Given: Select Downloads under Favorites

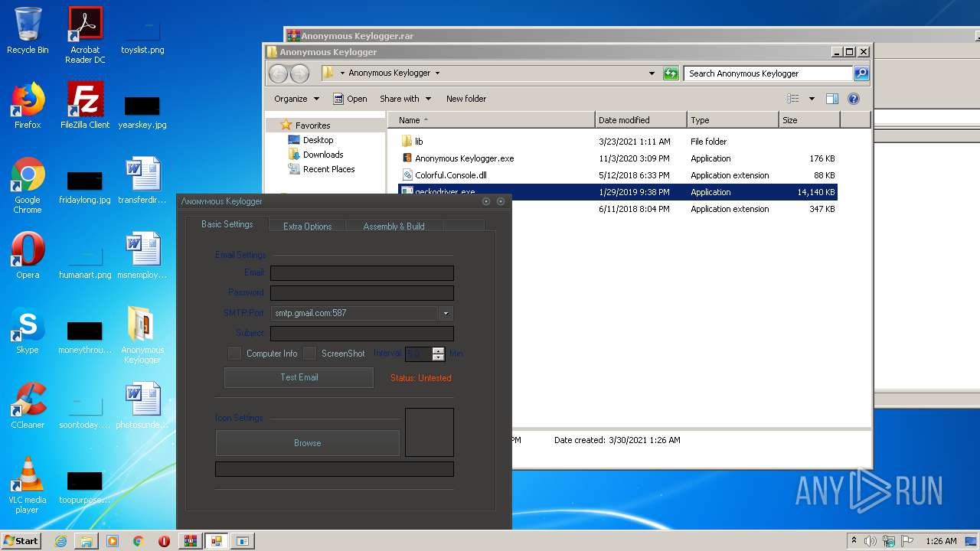Looking at the screenshot, I should [315, 155].
